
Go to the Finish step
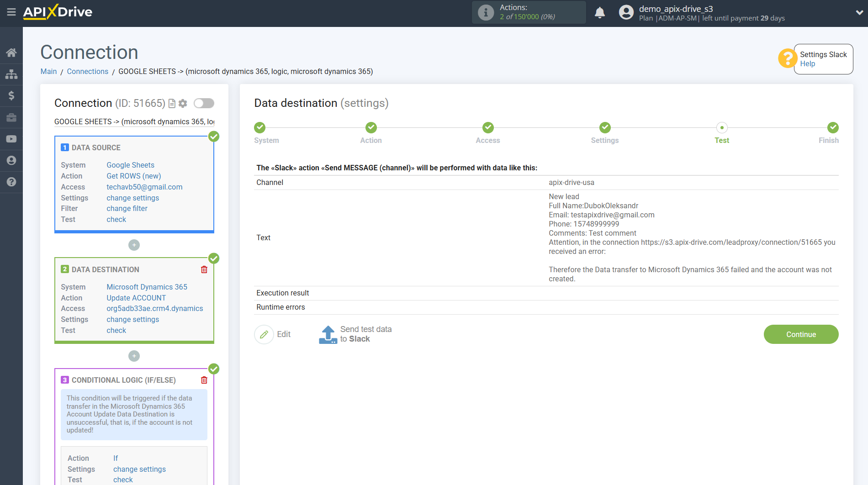tap(833, 127)
